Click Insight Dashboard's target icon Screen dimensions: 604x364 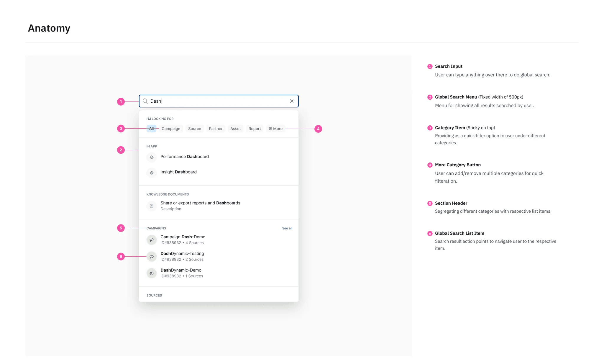pyautogui.click(x=152, y=173)
